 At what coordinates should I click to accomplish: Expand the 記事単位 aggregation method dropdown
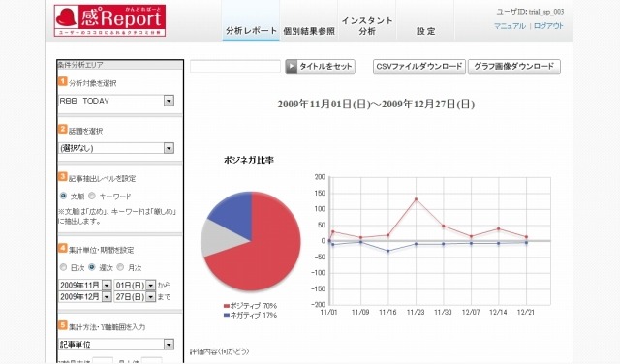(x=116, y=345)
